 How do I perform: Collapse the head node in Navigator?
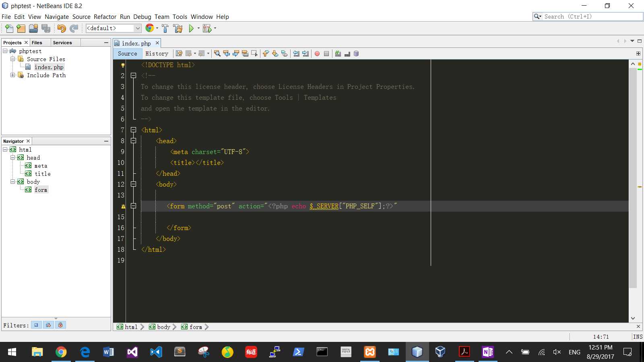click(x=12, y=157)
